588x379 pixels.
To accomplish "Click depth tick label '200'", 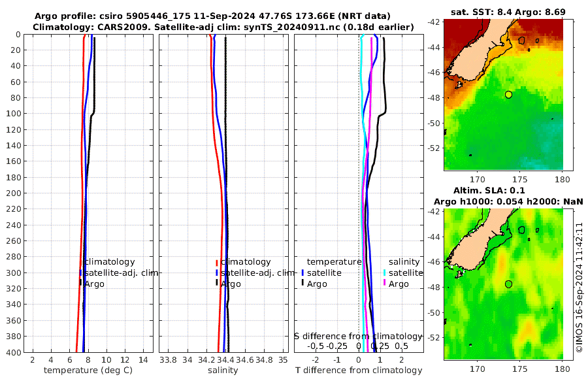I will [x=14, y=193].
